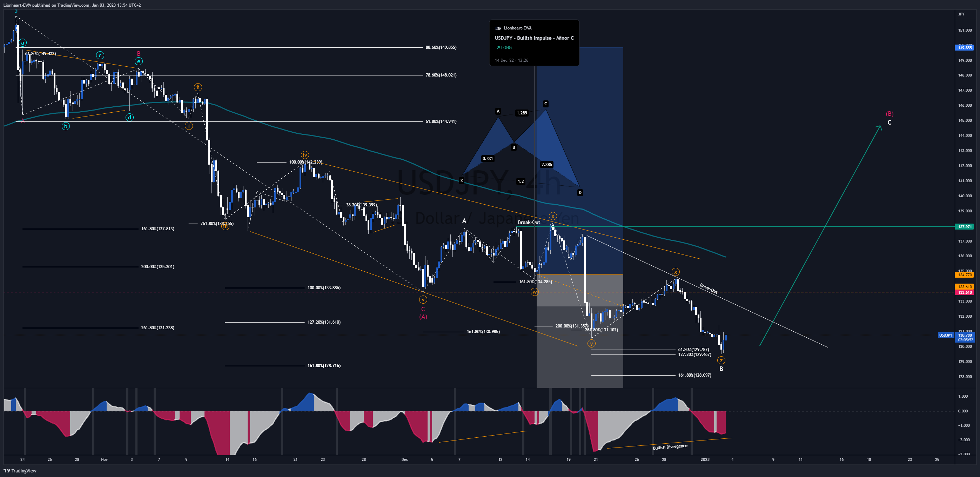Open the 'USDJPY - Bullish Impulse - Minor C' idea title
Screen dimensions: 980x477
coord(534,38)
